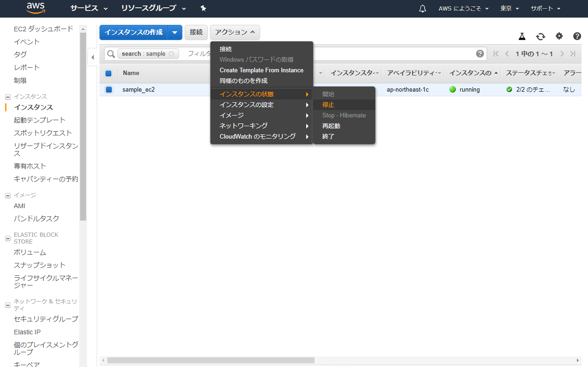Go to last page of results

click(573, 54)
